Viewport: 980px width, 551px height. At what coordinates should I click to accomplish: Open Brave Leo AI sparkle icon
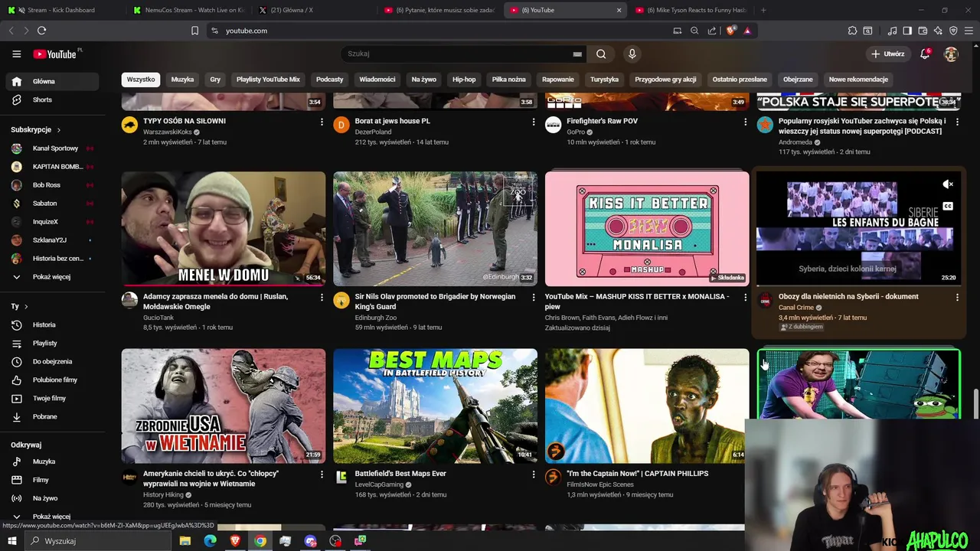[938, 31]
